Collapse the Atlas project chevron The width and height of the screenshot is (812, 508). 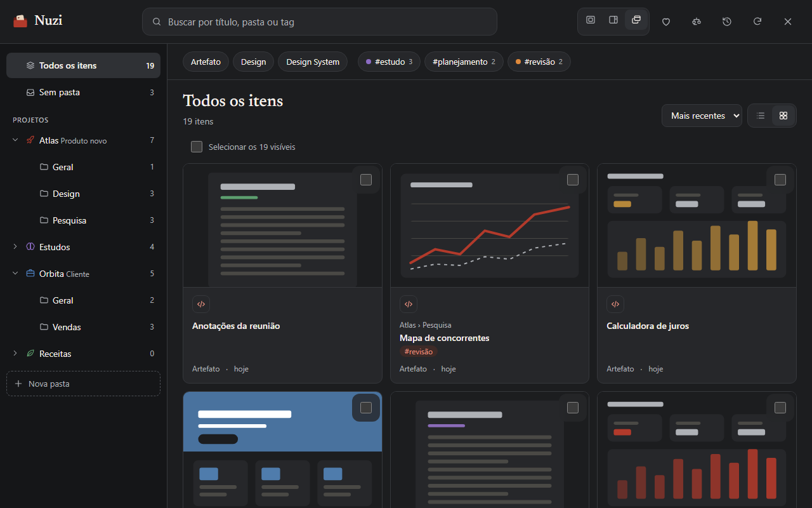15,140
